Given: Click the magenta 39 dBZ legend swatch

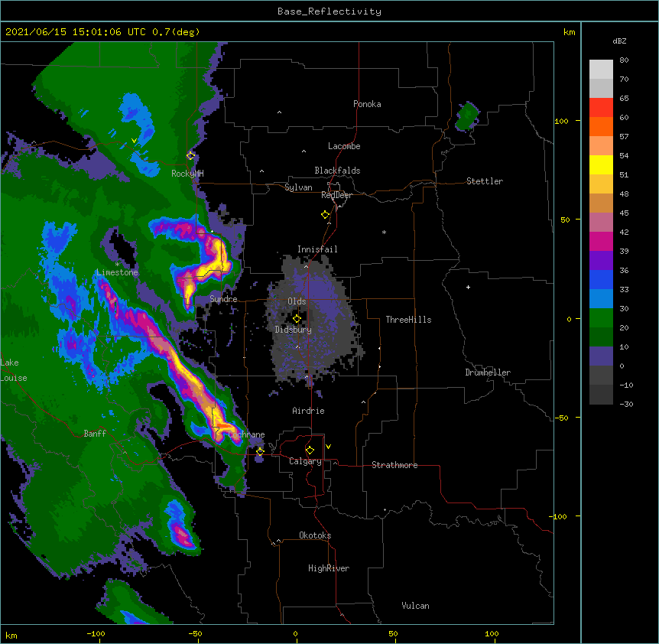Looking at the screenshot, I should (601, 242).
